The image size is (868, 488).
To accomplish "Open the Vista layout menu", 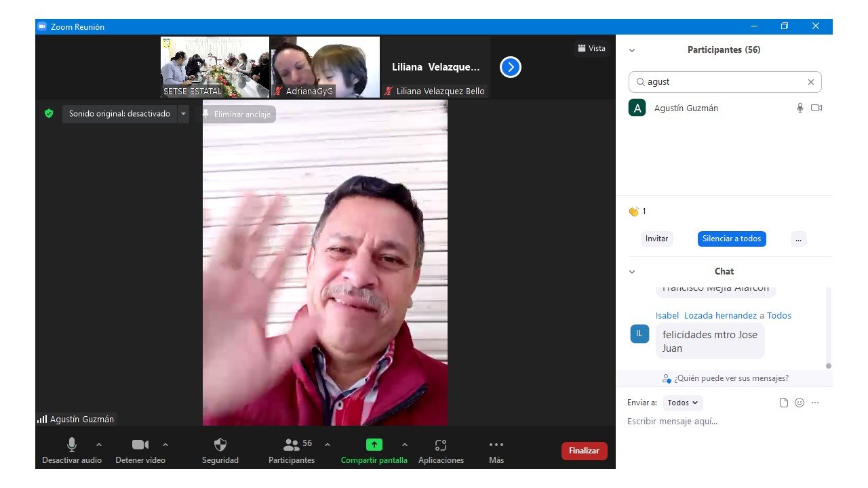I will pos(591,48).
